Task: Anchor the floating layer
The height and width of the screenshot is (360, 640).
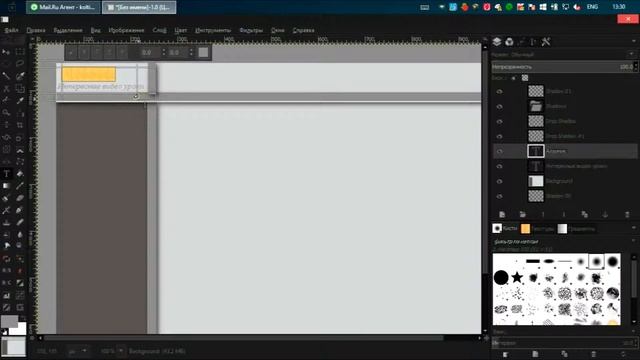Action: tap(605, 214)
